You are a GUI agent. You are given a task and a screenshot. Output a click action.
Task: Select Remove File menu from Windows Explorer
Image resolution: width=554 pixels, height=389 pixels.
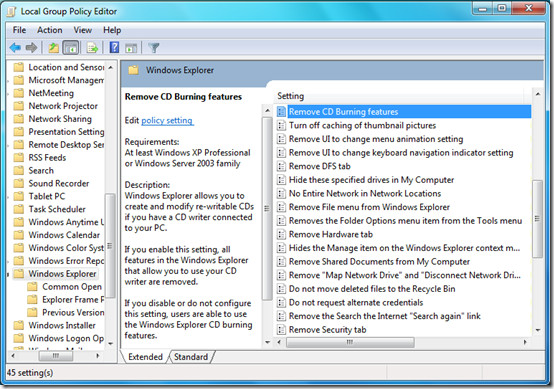click(369, 207)
